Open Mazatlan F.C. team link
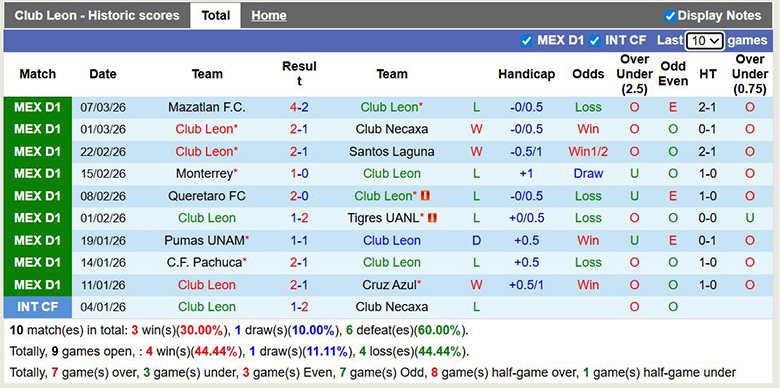780x388 pixels. point(206,107)
